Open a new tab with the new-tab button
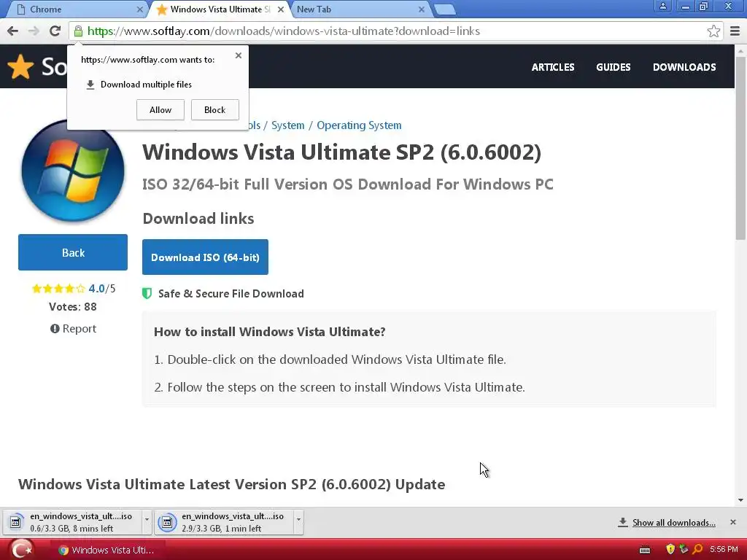 pyautogui.click(x=445, y=10)
